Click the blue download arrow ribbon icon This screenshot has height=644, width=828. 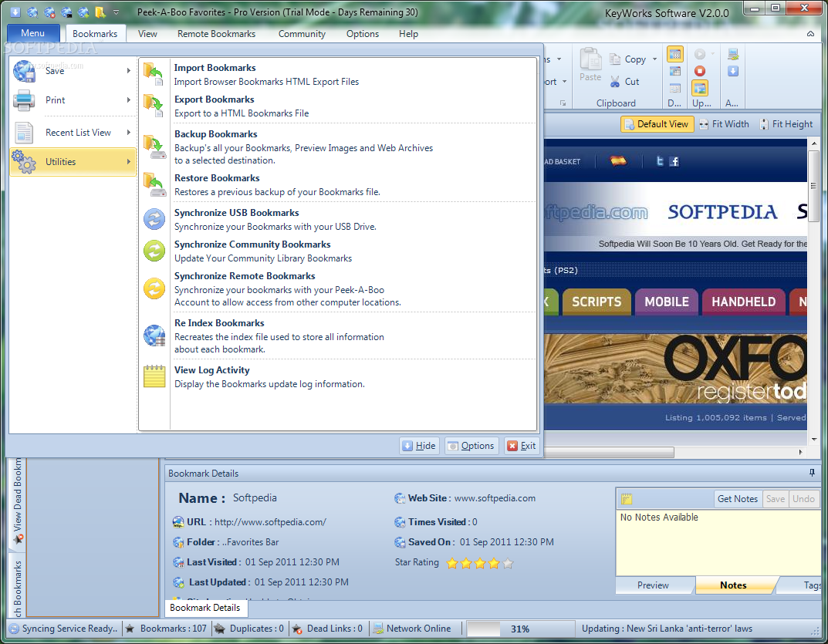[733, 71]
